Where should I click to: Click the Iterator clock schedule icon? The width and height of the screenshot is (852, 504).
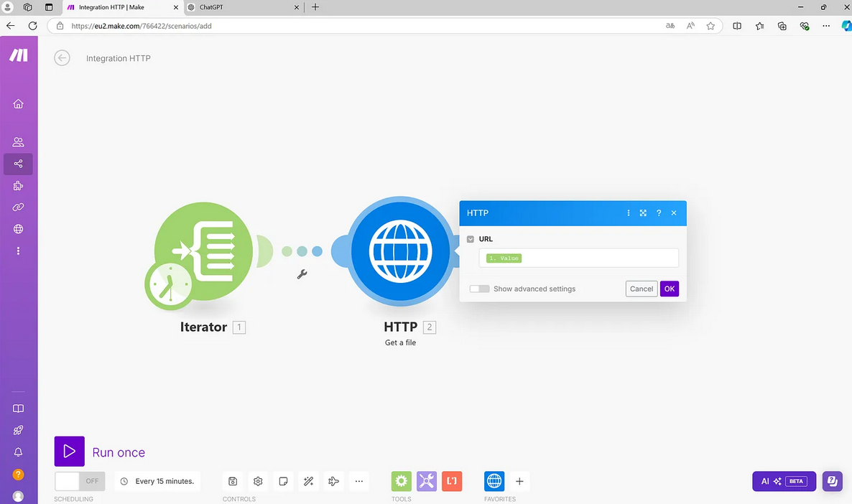(170, 284)
